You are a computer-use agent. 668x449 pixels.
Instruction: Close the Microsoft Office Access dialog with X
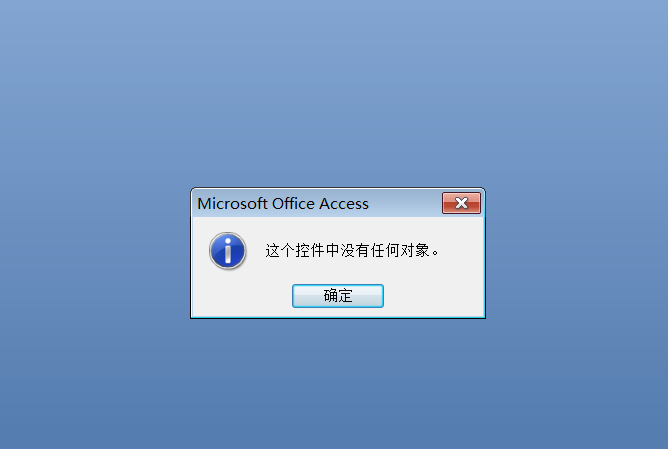tap(461, 203)
